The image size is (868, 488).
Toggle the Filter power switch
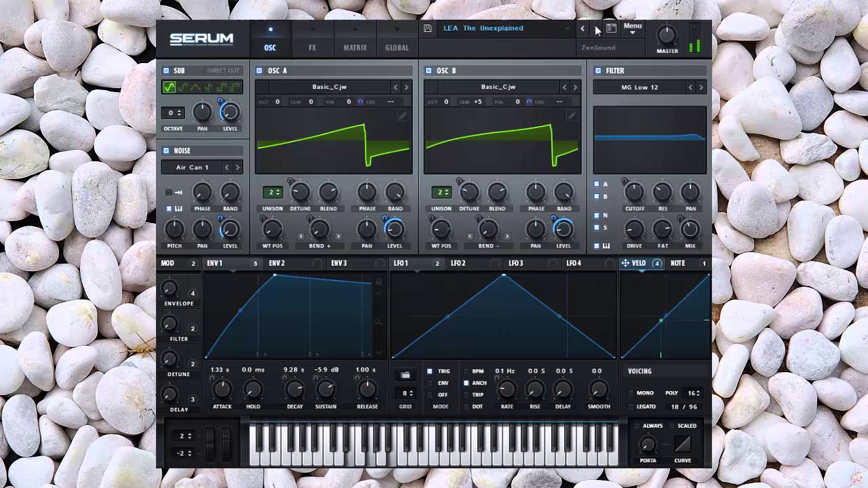598,70
